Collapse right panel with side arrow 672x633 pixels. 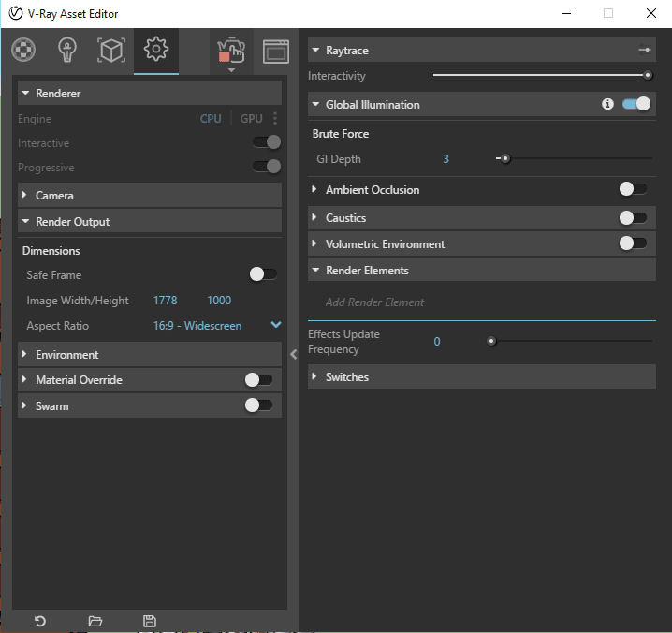(294, 354)
